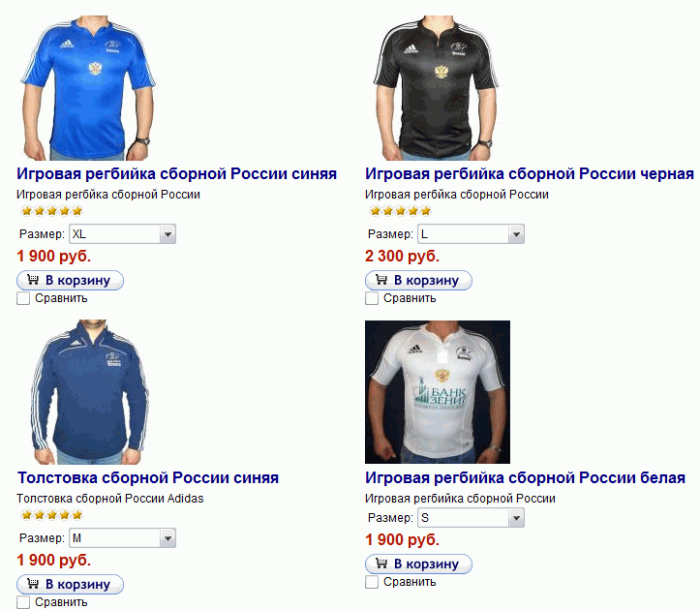Open the Игровая регбийка сборной России синяя link

pyautogui.click(x=177, y=174)
